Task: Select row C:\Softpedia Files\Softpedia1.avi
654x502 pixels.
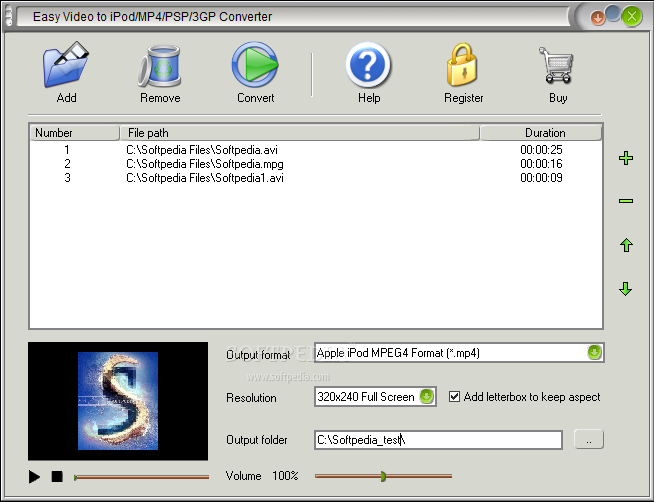Action: tap(316, 178)
